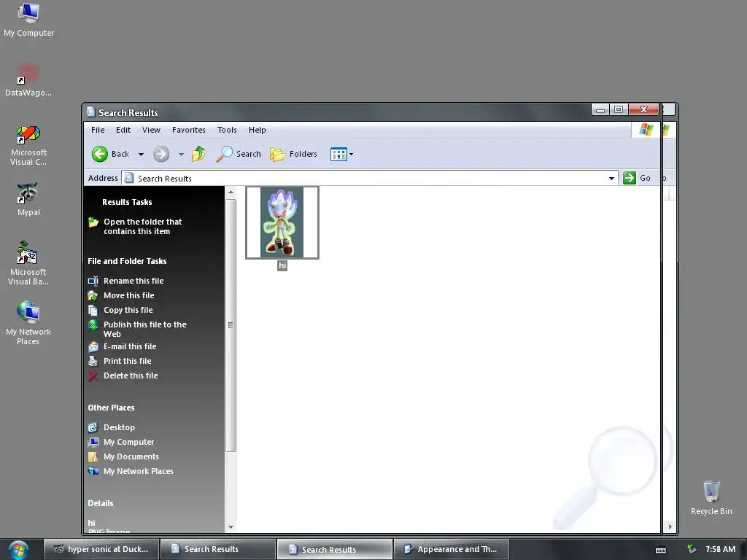
Task: Open the Tools menu
Action: tap(227, 130)
